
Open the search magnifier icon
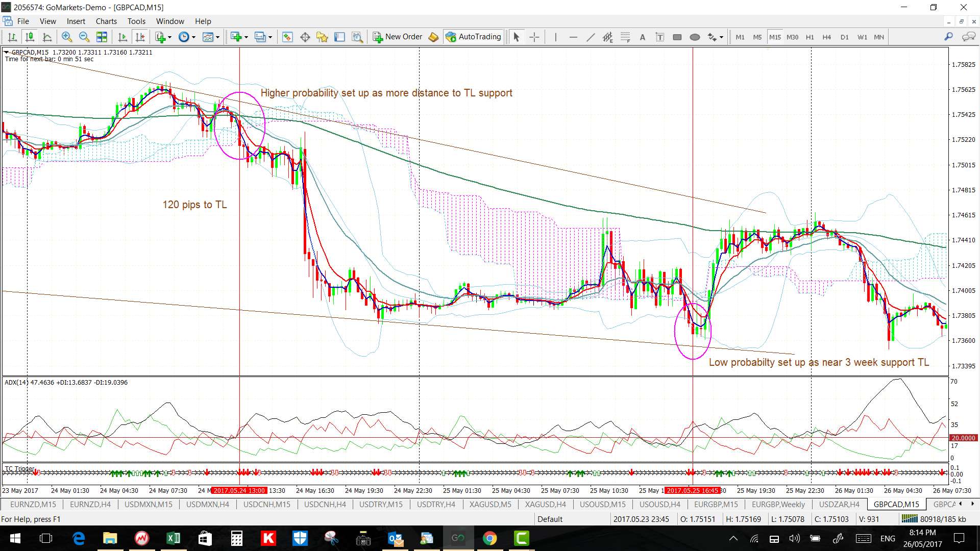pos(948,37)
